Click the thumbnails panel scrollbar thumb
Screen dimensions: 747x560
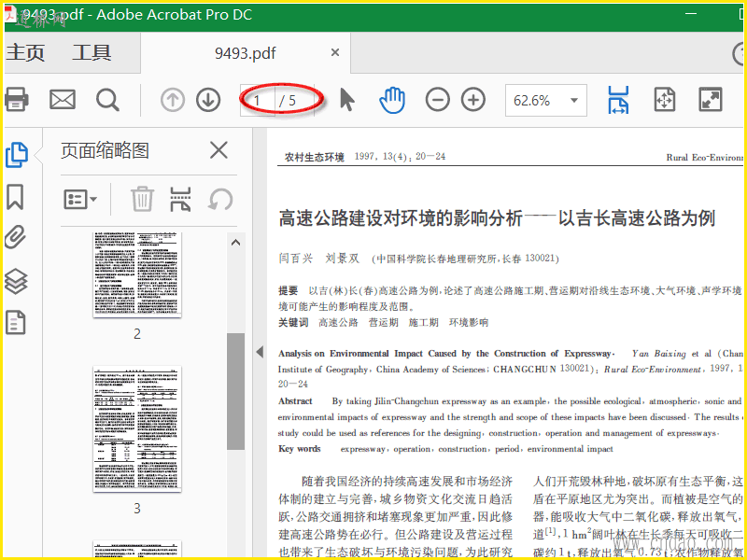click(x=235, y=391)
